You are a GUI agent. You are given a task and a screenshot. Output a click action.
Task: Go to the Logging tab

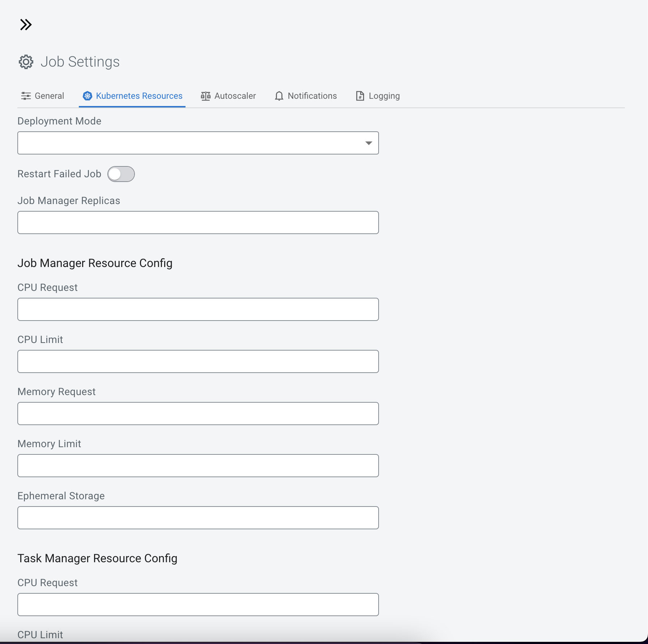tap(384, 96)
